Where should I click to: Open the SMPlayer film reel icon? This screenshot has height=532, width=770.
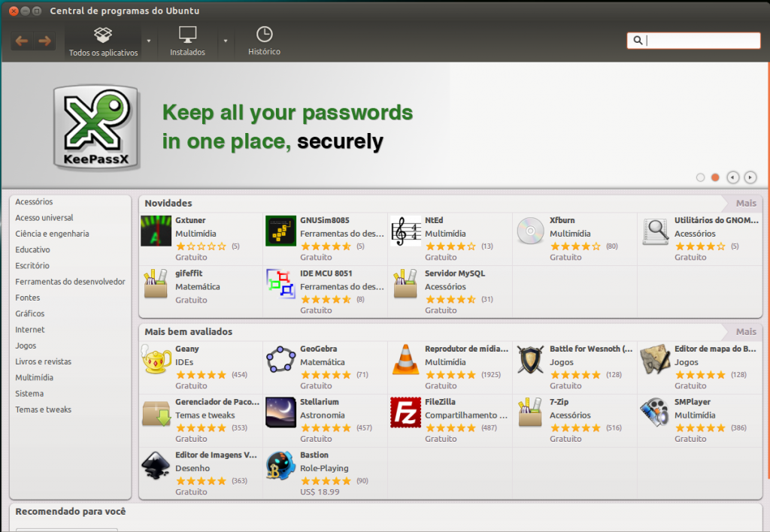coord(656,413)
